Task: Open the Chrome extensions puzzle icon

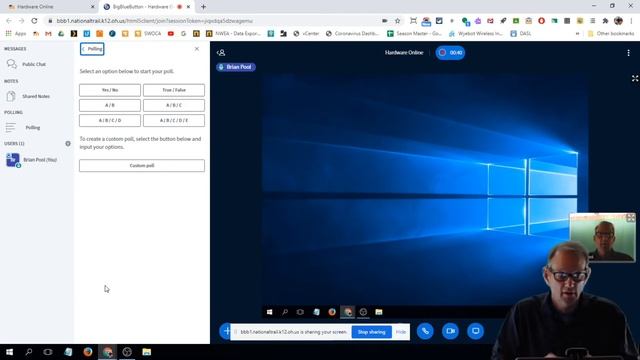Action: coord(605,20)
